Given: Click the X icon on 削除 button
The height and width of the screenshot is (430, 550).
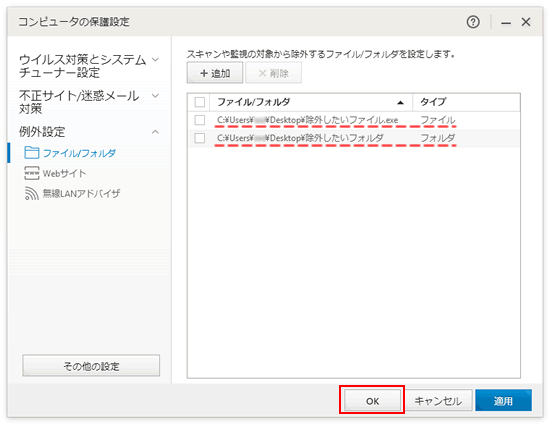Looking at the screenshot, I should pos(262,73).
